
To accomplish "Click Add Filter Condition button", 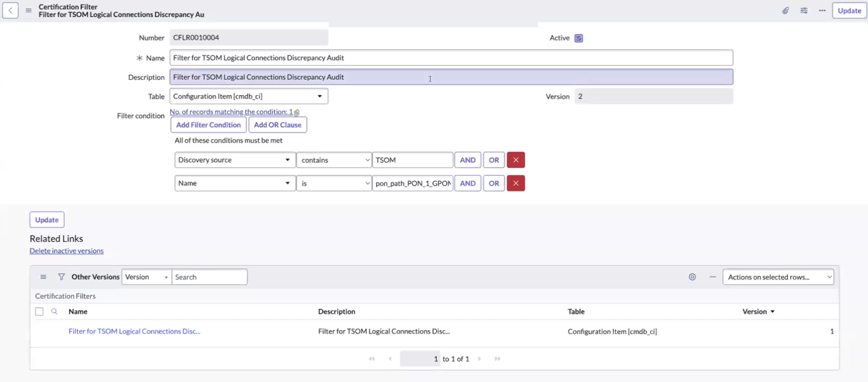I will (x=208, y=125).
